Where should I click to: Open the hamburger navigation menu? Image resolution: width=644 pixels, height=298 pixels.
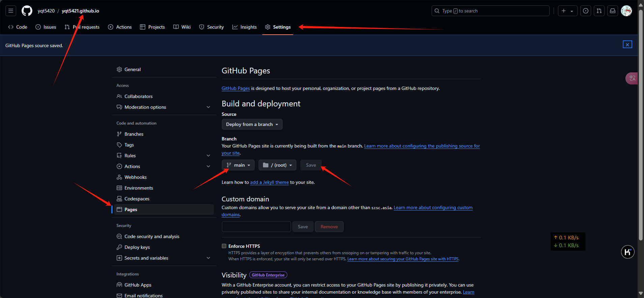click(x=11, y=11)
